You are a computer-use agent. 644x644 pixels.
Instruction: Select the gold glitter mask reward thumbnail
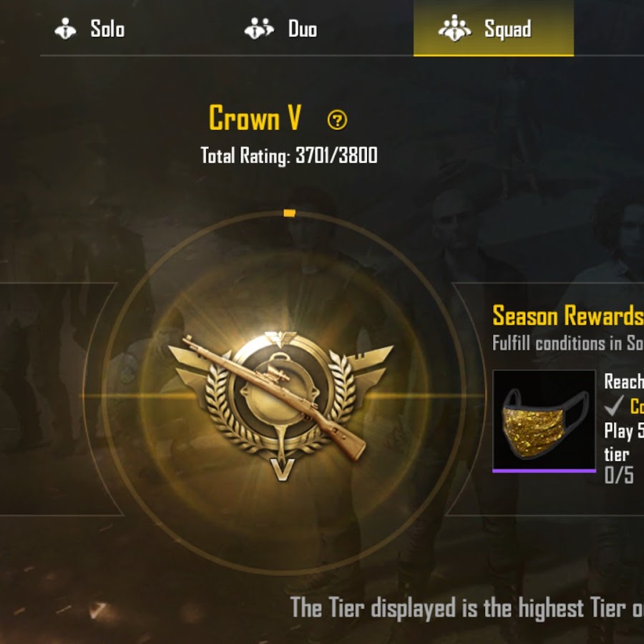click(x=545, y=421)
